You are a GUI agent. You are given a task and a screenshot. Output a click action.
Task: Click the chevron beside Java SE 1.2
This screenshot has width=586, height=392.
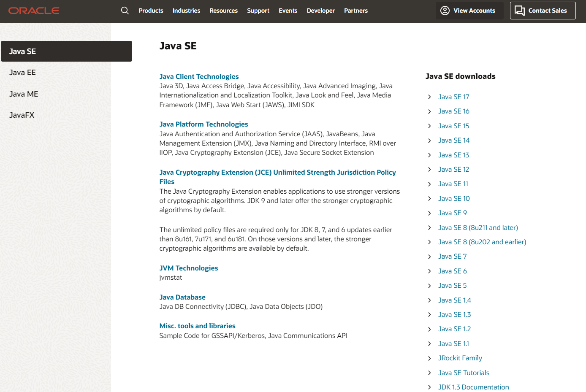429,329
